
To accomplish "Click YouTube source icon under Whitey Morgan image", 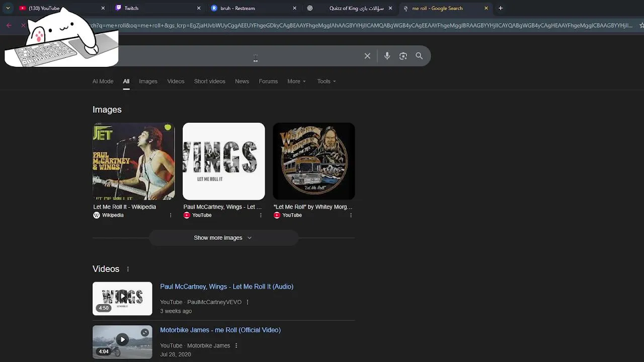I will [277, 215].
